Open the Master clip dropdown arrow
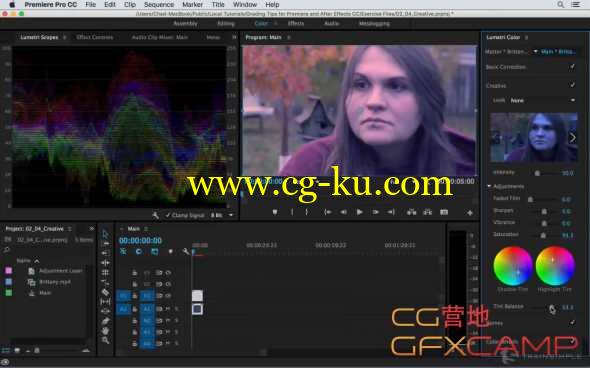The image size is (590, 368). [x=535, y=51]
